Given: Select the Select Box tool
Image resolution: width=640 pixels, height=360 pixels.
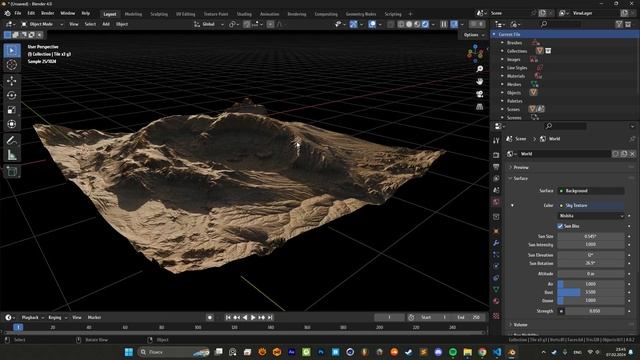Looking at the screenshot, I should tap(12, 51).
